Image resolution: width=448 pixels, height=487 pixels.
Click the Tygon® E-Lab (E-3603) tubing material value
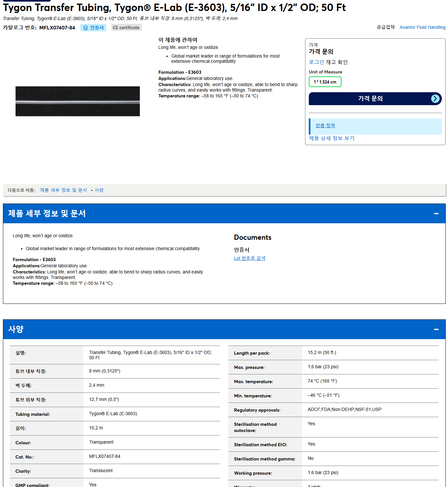pos(113,414)
